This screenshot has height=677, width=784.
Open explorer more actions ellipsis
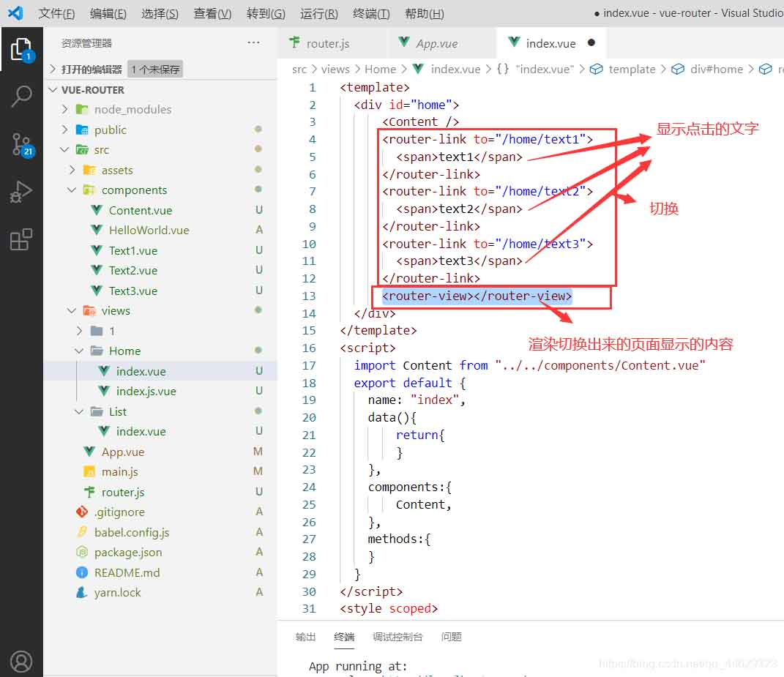[253, 42]
